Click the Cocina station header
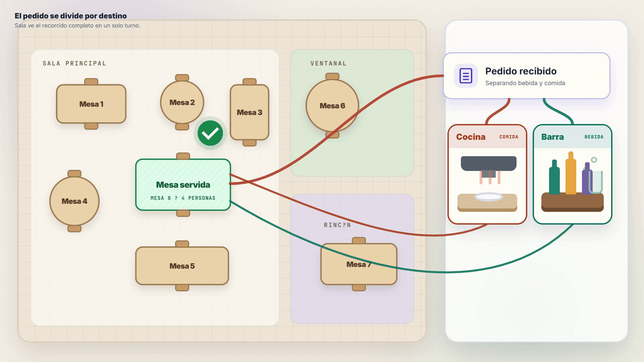 click(487, 137)
